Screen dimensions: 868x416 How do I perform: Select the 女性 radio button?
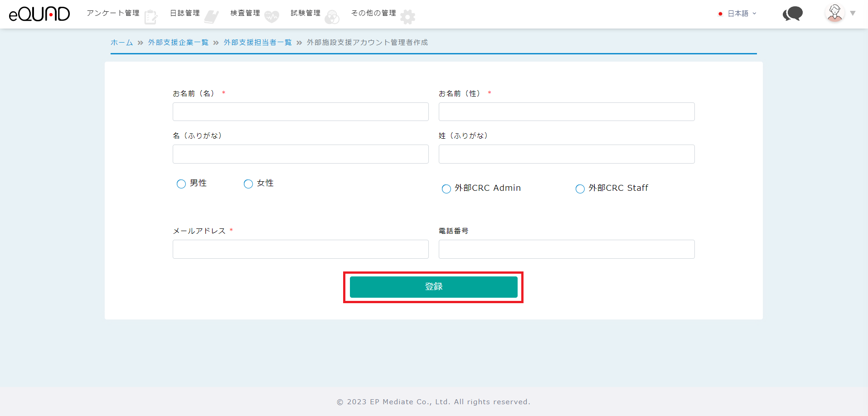coord(248,184)
